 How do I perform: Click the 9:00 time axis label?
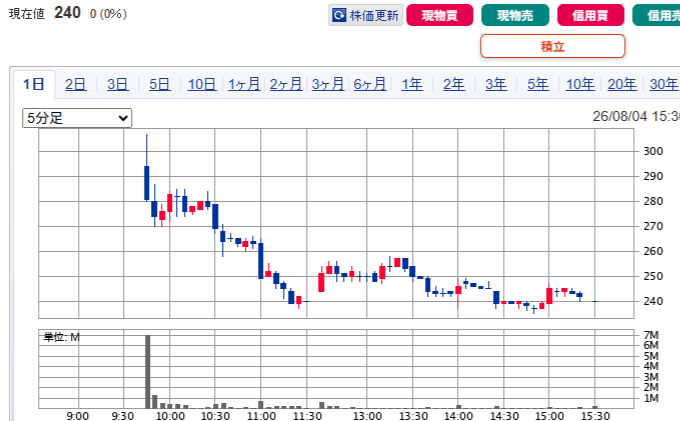[78, 416]
